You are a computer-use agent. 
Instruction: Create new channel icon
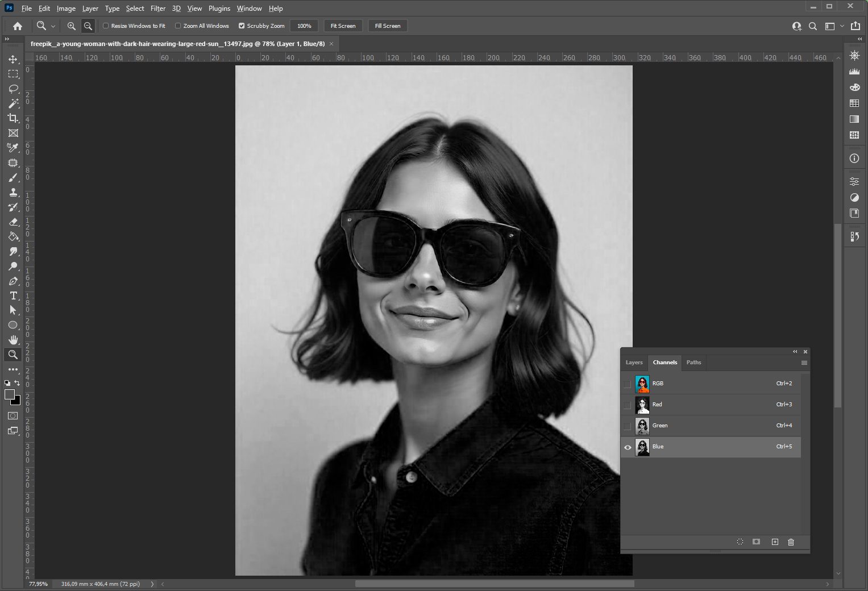click(775, 542)
